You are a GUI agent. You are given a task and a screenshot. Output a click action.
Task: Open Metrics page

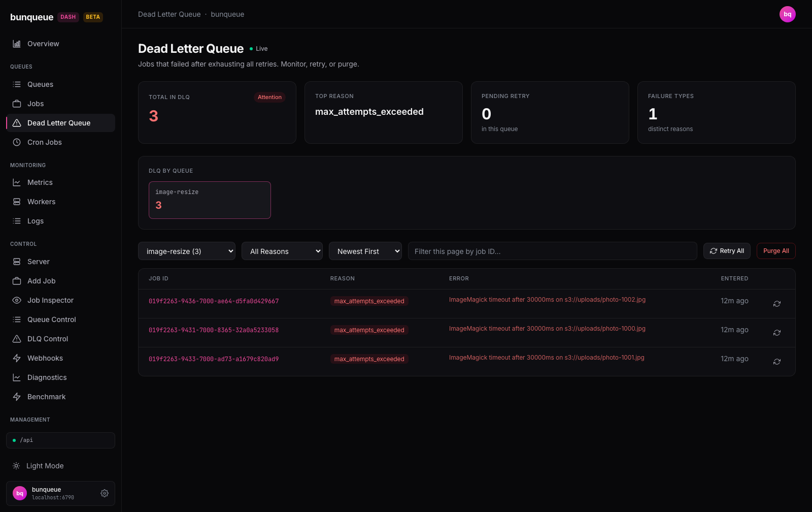click(60, 182)
